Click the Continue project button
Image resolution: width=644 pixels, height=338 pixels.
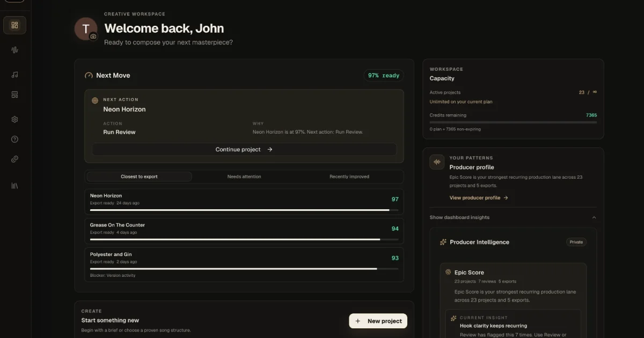(x=244, y=149)
